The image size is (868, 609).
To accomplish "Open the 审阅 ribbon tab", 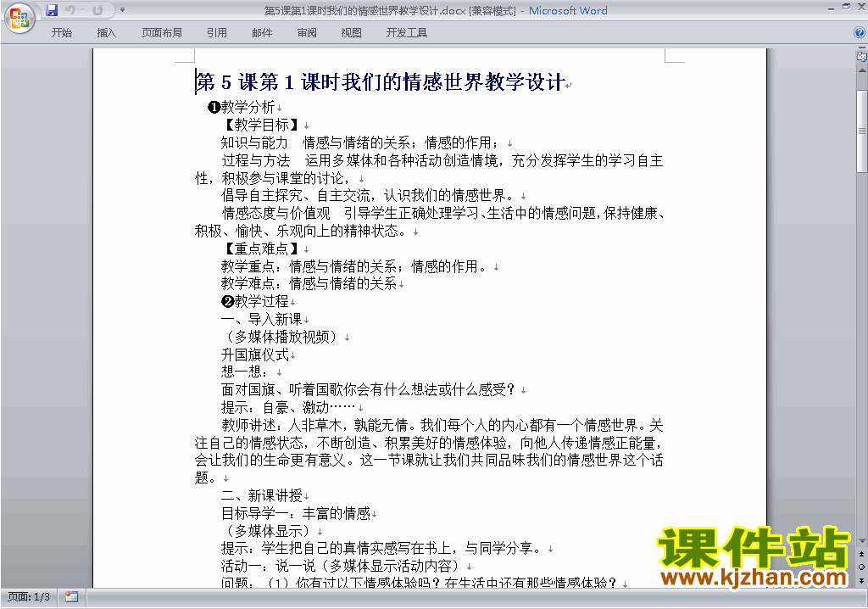I will (307, 33).
